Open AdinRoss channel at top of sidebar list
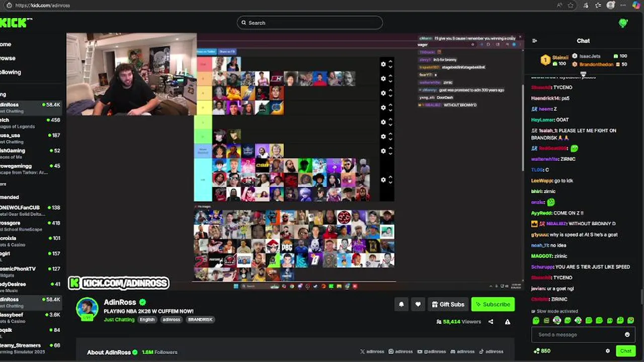The image size is (644, 362). pos(31,108)
